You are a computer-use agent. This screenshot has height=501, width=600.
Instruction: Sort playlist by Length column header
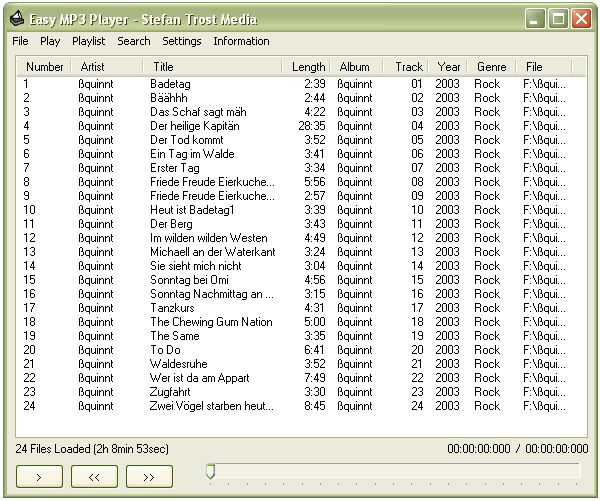tap(308, 67)
